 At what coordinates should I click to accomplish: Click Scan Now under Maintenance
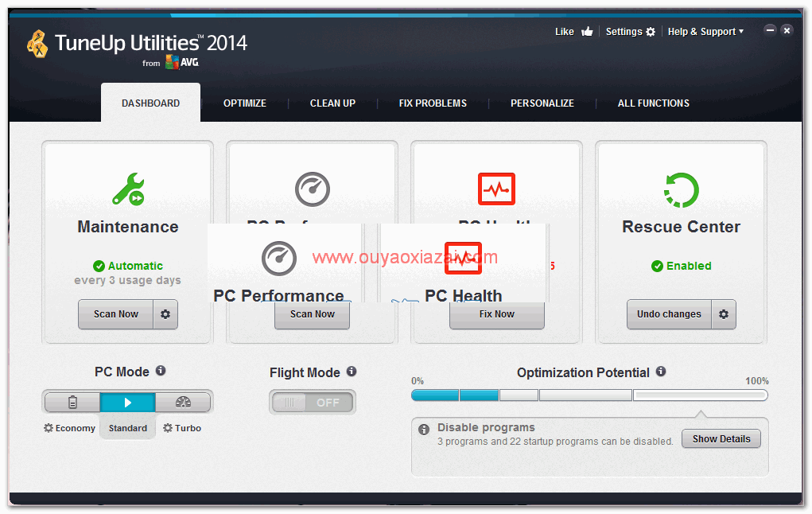click(x=116, y=314)
